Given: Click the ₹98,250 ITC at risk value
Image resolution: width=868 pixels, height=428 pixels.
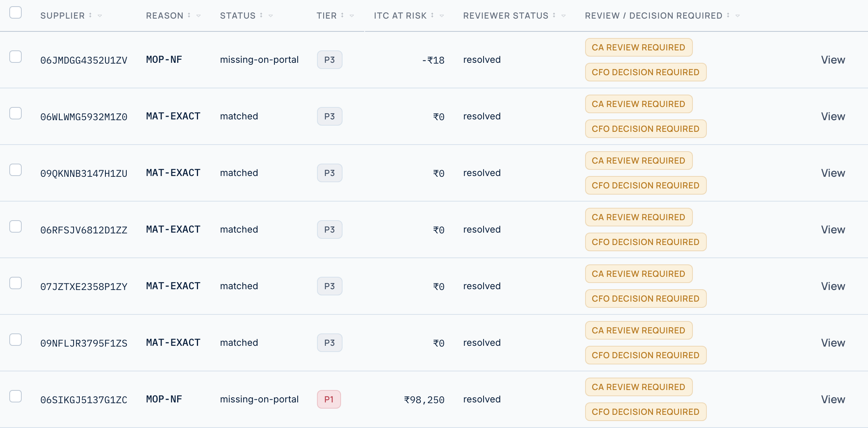Looking at the screenshot, I should pyautogui.click(x=424, y=400).
